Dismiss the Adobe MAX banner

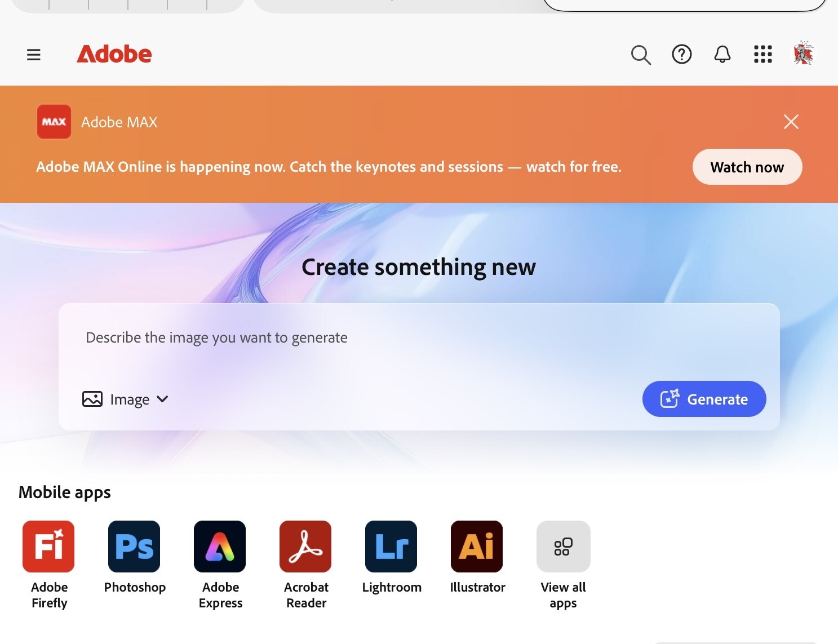[x=791, y=122]
